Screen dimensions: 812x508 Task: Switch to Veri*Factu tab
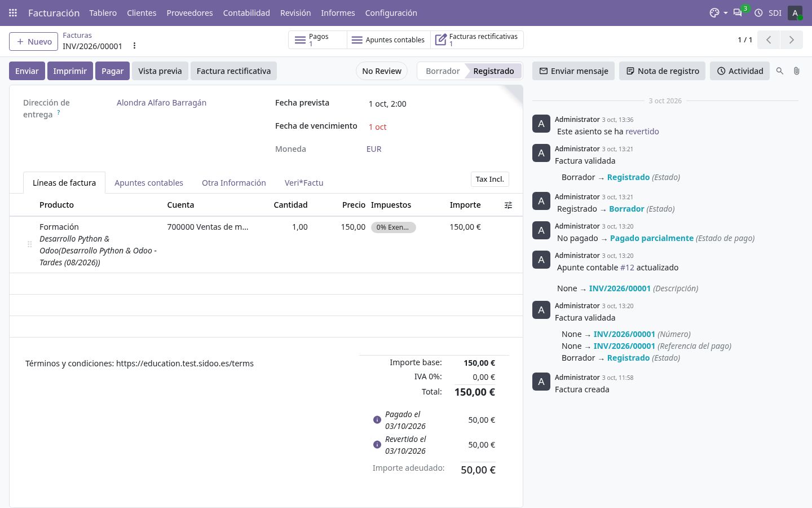click(304, 183)
